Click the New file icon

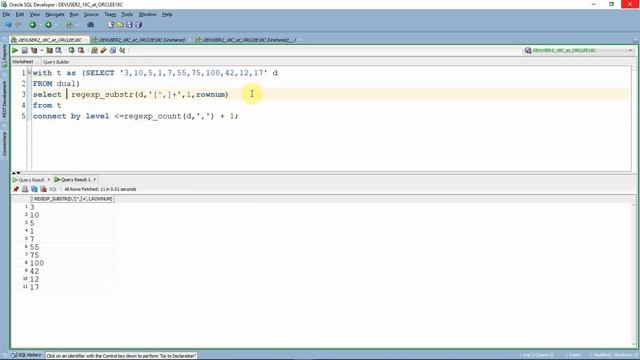coord(111,25)
